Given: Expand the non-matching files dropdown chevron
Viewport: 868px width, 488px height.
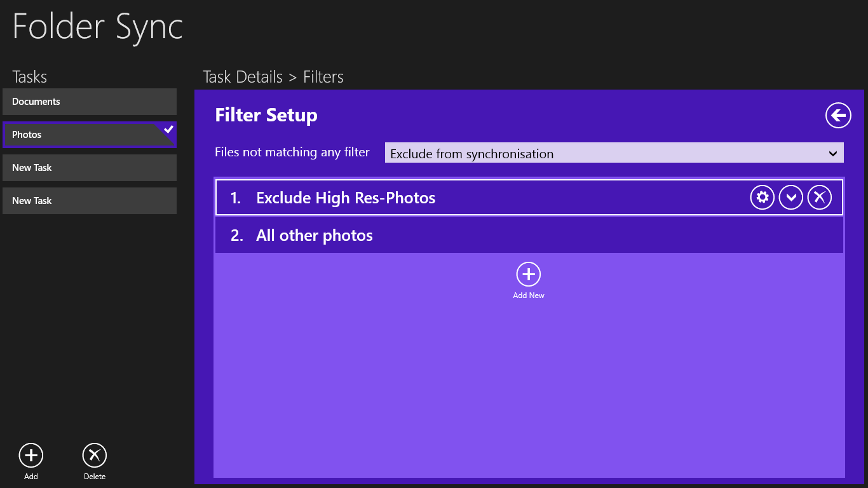Looking at the screenshot, I should pos(833,153).
